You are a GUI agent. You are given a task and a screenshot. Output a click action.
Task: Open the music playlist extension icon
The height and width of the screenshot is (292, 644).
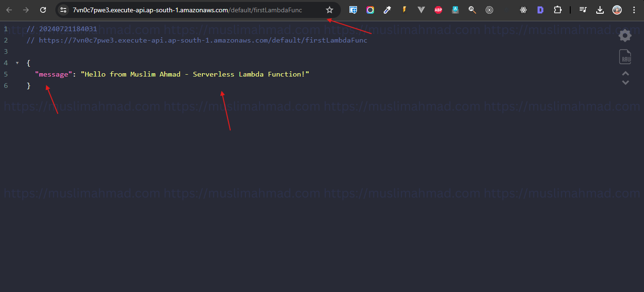[x=583, y=9]
